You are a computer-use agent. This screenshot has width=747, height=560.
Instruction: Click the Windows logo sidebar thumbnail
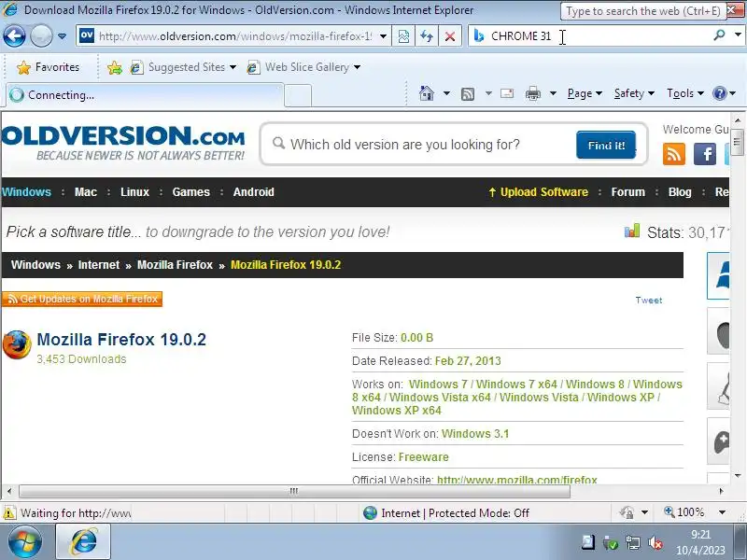(x=718, y=275)
